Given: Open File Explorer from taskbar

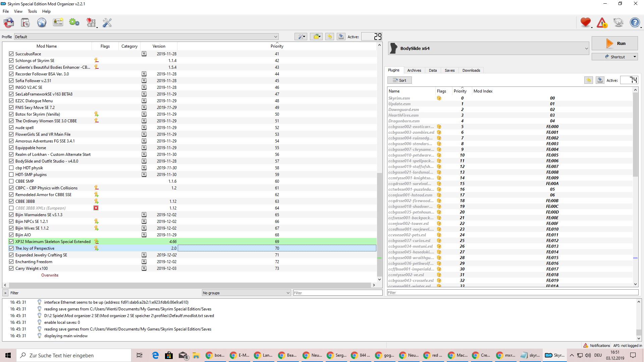Looking at the screenshot, I should pyautogui.click(x=196, y=355).
